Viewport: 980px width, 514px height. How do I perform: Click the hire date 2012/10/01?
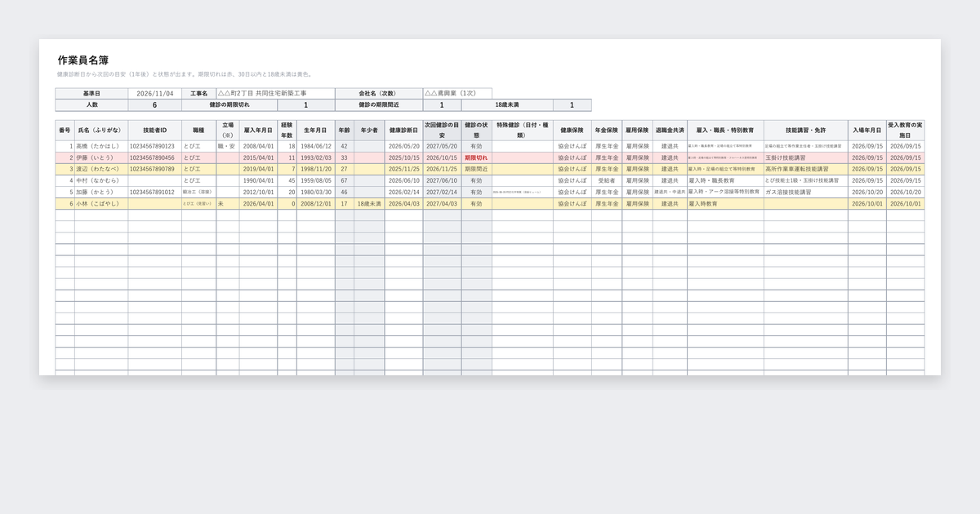click(258, 192)
